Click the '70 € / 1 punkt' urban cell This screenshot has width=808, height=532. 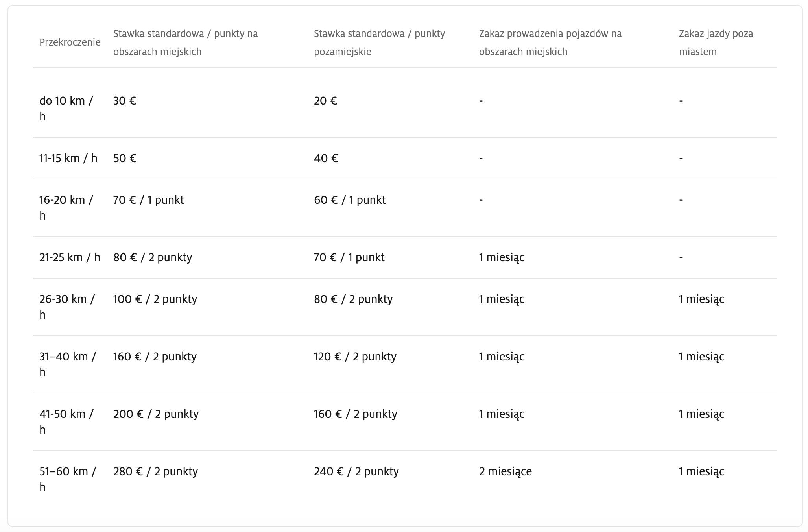[148, 200]
